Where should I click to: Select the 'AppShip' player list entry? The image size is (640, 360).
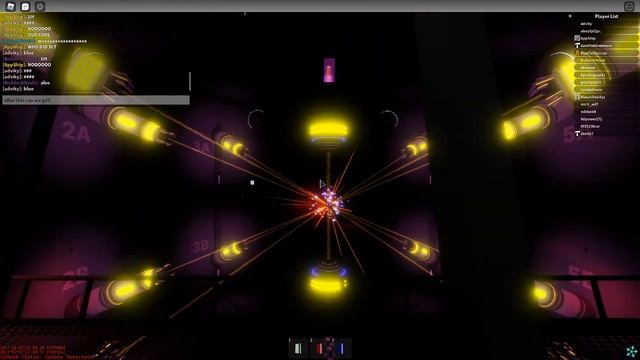[x=606, y=38]
